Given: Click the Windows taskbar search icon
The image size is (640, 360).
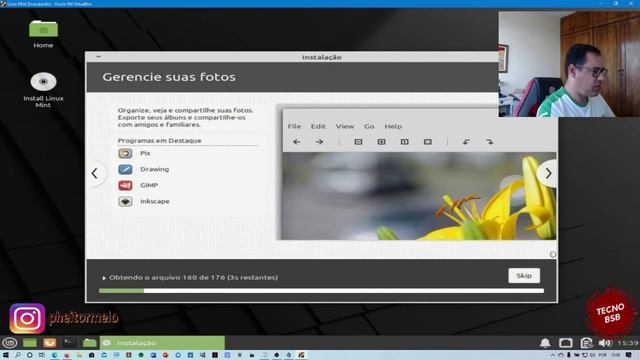Looking at the screenshot, I should (x=18, y=356).
